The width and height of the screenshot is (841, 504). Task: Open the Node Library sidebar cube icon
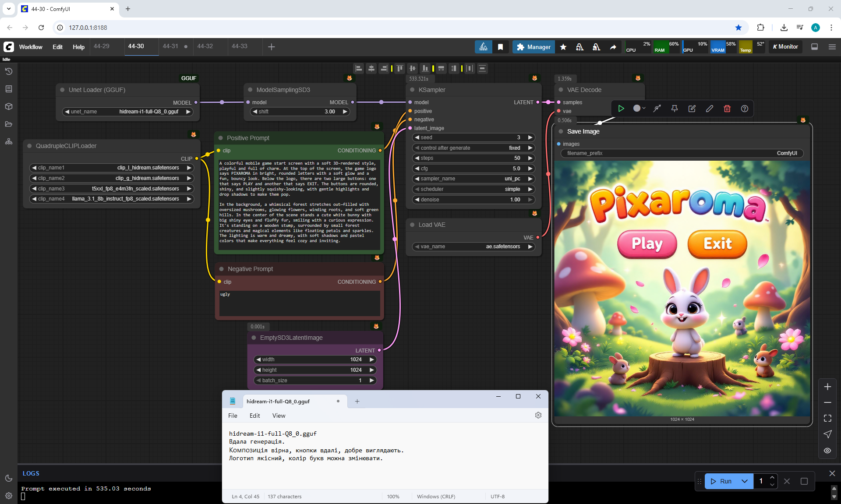pyautogui.click(x=9, y=106)
